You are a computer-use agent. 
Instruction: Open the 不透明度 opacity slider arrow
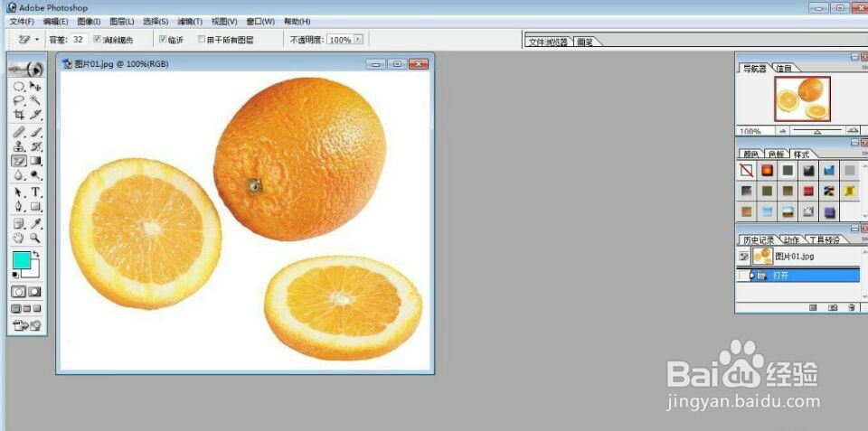click(358, 39)
